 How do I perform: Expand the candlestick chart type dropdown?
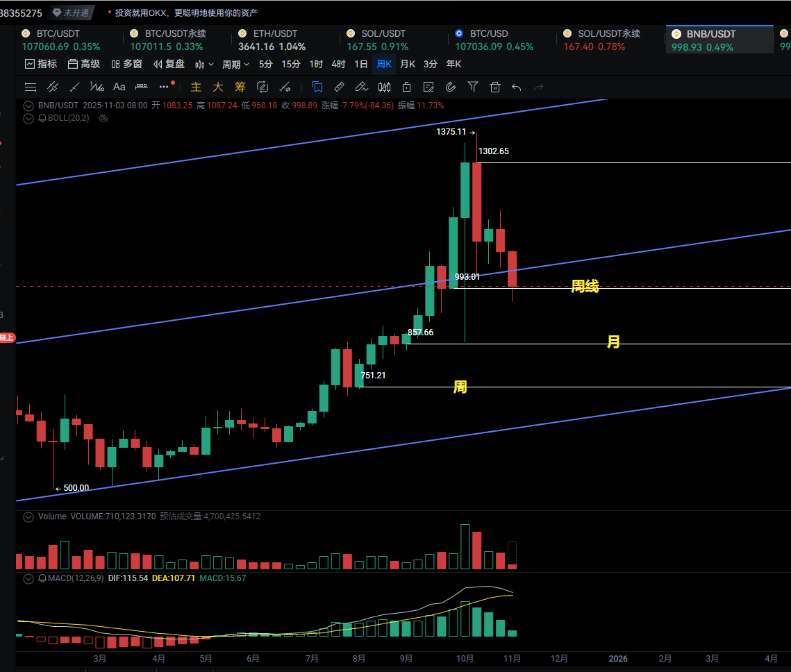(204, 64)
